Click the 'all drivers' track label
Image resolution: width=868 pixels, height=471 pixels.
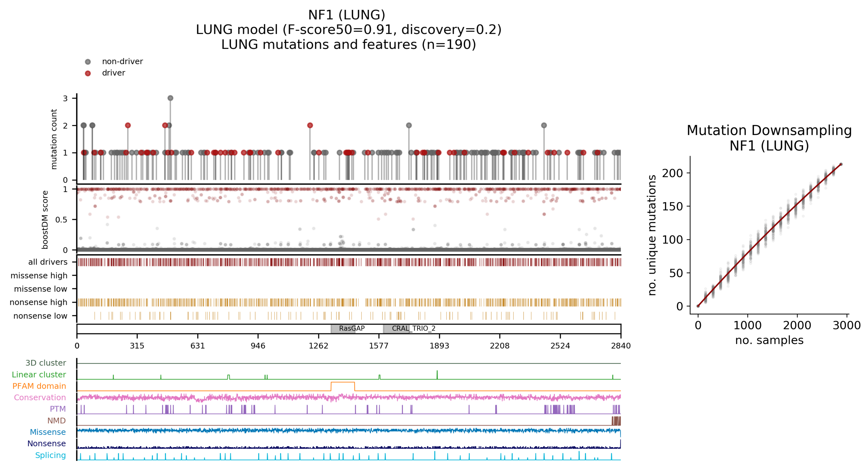(48, 262)
